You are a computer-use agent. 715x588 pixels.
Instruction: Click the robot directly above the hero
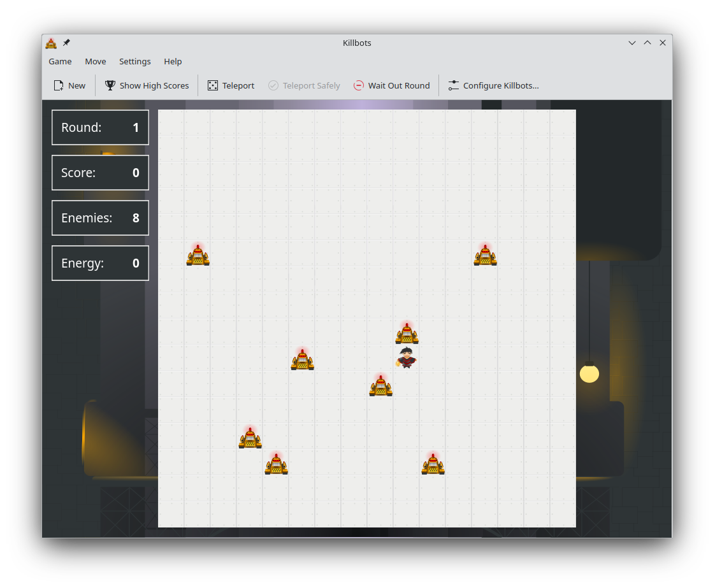[407, 333]
